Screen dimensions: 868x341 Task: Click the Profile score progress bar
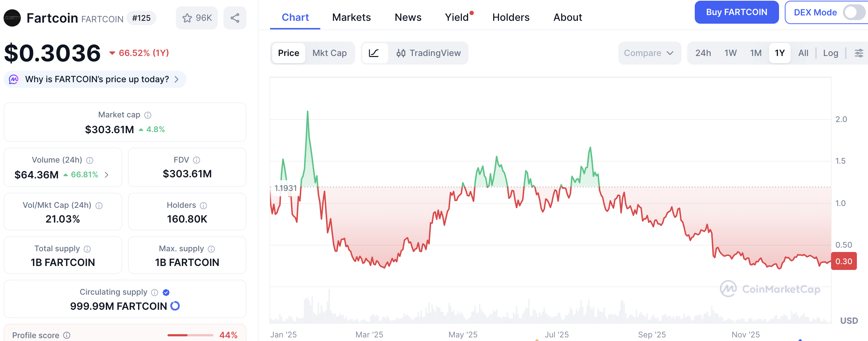coord(190,335)
